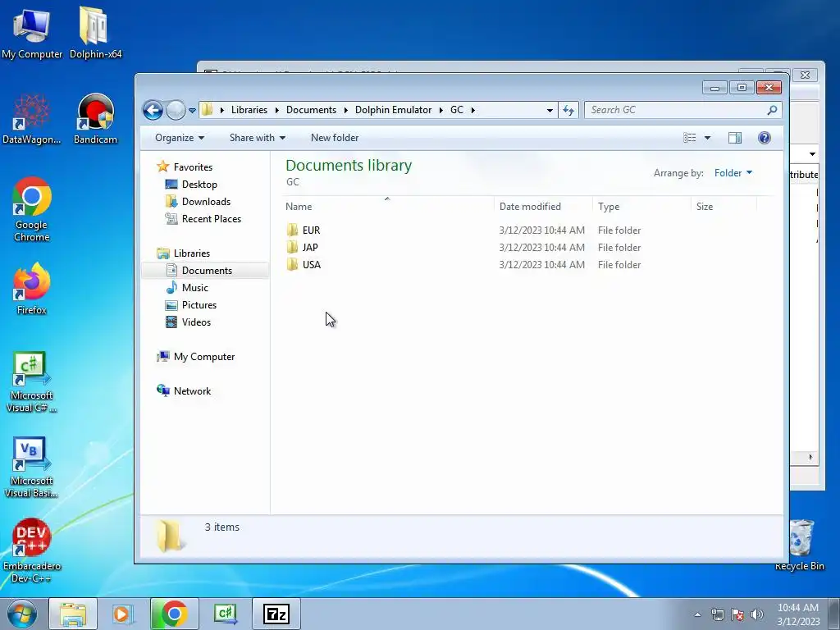Select the Firefox desktop shortcut
840x630 pixels.
click(x=32, y=290)
